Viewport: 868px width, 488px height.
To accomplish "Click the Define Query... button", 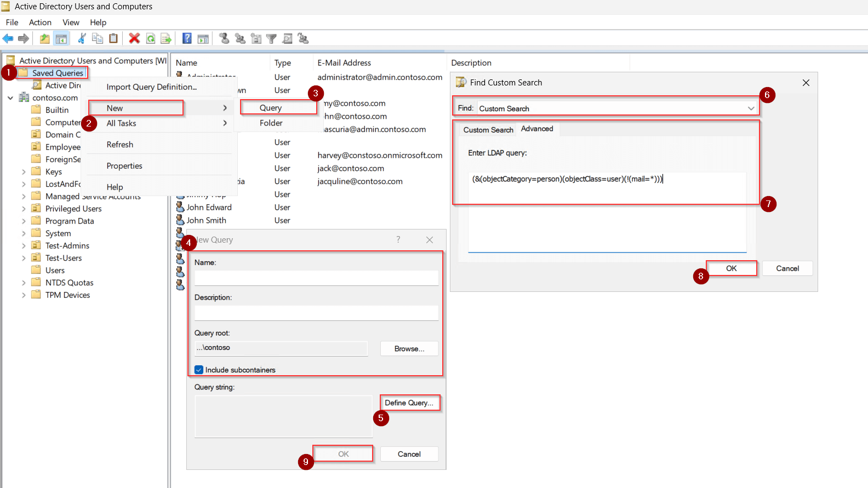I will pyautogui.click(x=409, y=403).
